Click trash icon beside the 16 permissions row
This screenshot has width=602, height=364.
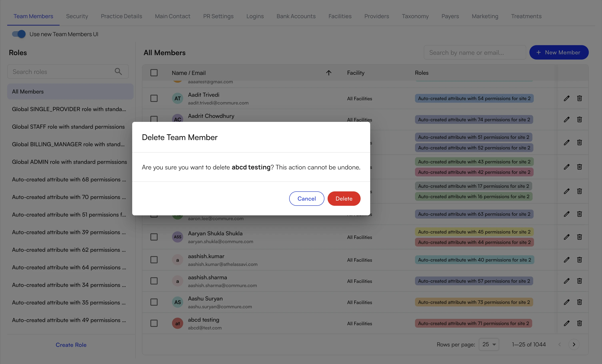(579, 191)
